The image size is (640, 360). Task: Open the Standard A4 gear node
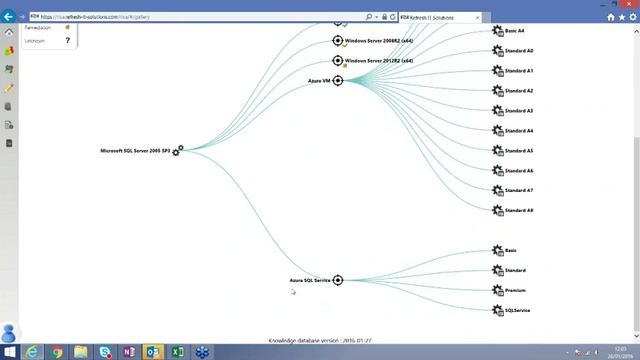point(498,131)
